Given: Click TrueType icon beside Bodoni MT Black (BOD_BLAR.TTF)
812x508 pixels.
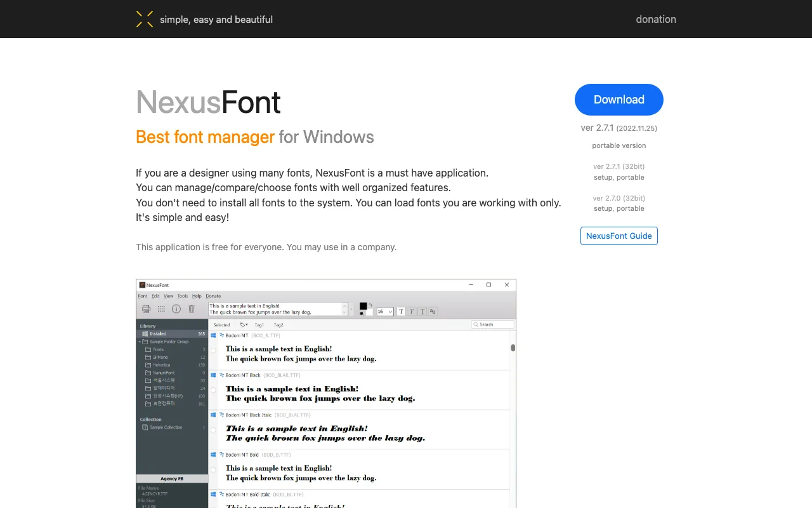Looking at the screenshot, I should (222, 375).
